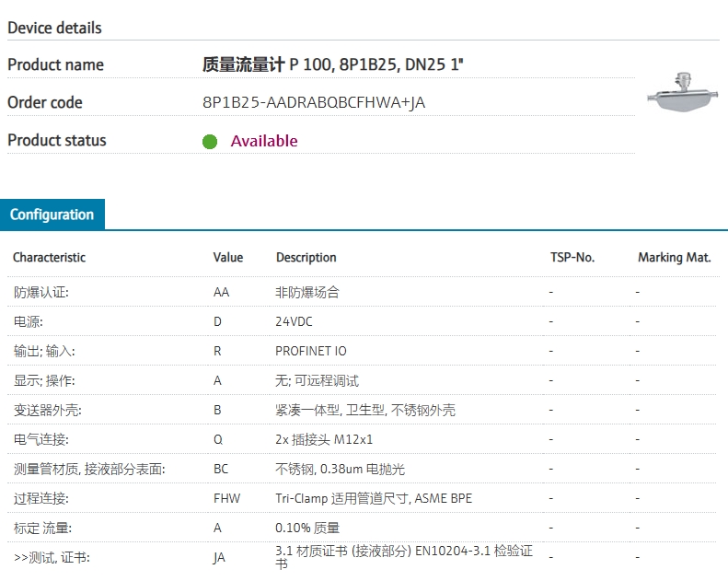Click the Description column header
Image resolution: width=728 pixels, height=581 pixels.
pyautogui.click(x=306, y=257)
